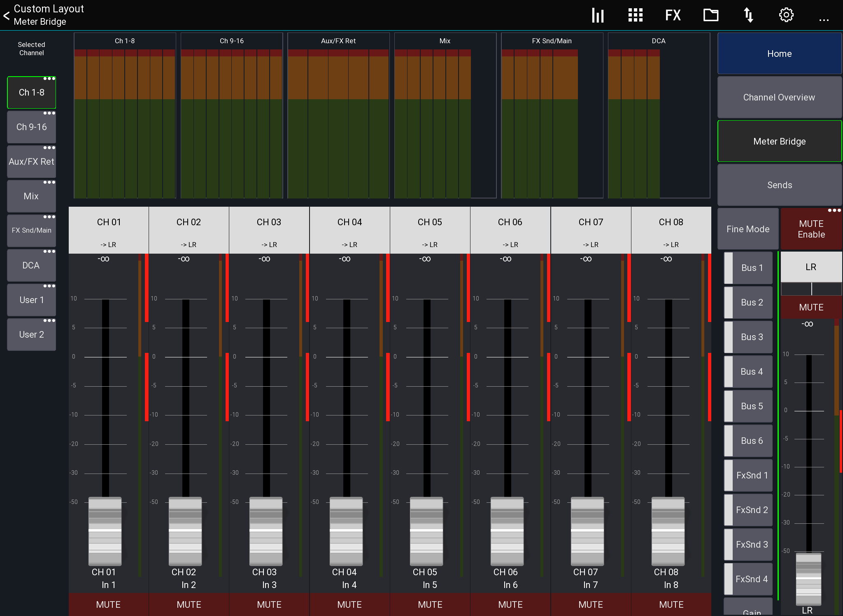Viewport: 843px width, 616px height.
Task: Switch to the Aux/FX Ret layer
Action: (x=31, y=162)
